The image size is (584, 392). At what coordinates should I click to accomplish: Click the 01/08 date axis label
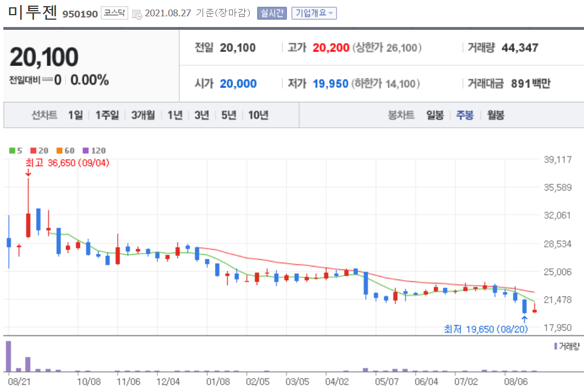pyautogui.click(x=218, y=381)
